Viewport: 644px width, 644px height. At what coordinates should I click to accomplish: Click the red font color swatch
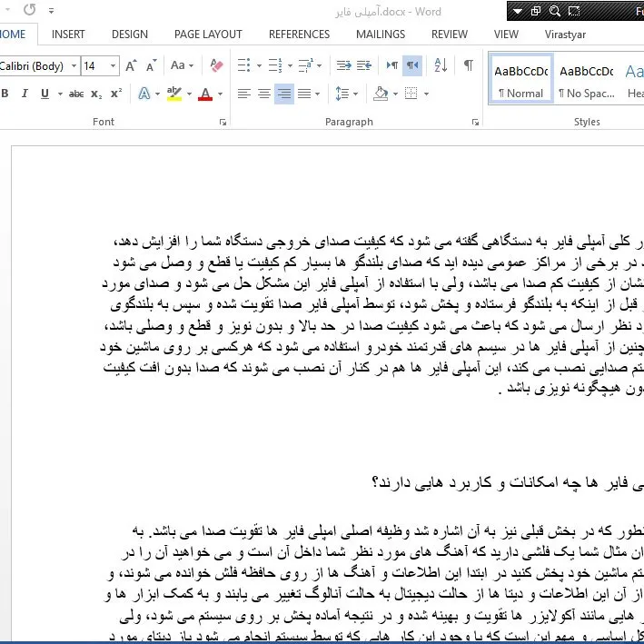tap(205, 94)
